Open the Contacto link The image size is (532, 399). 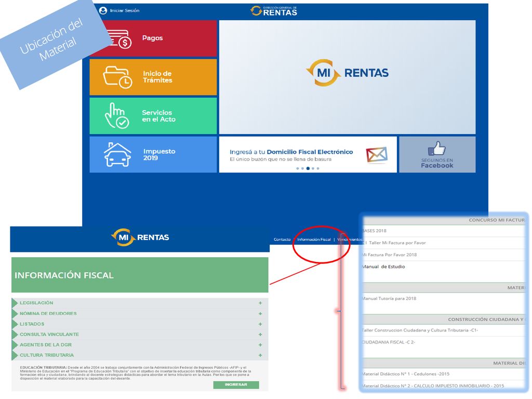tap(282, 240)
